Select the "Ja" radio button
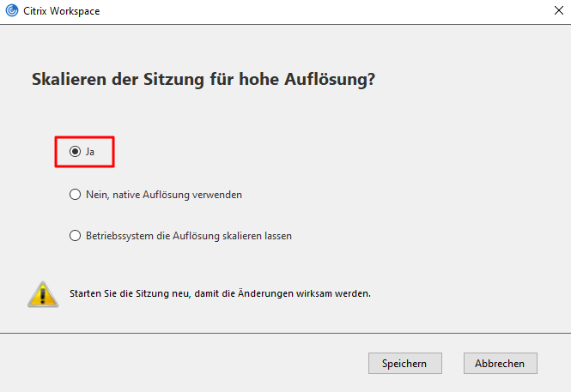 click(x=75, y=152)
